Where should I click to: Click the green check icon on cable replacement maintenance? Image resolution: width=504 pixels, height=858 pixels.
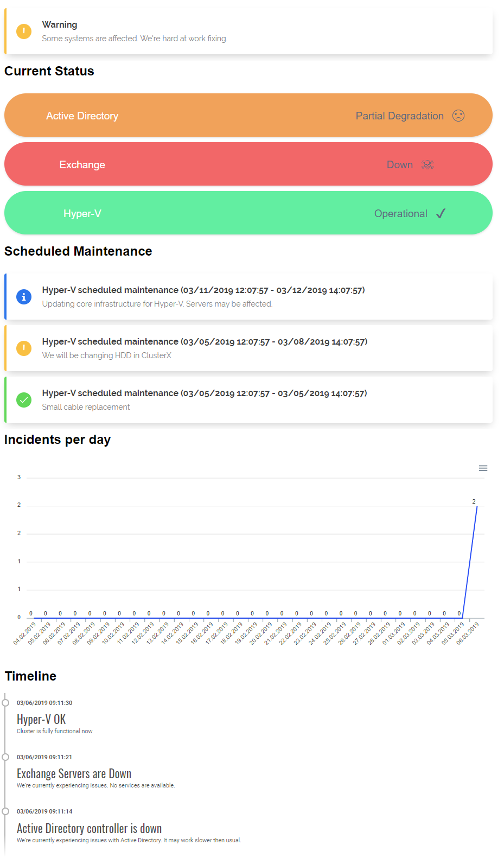point(24,399)
